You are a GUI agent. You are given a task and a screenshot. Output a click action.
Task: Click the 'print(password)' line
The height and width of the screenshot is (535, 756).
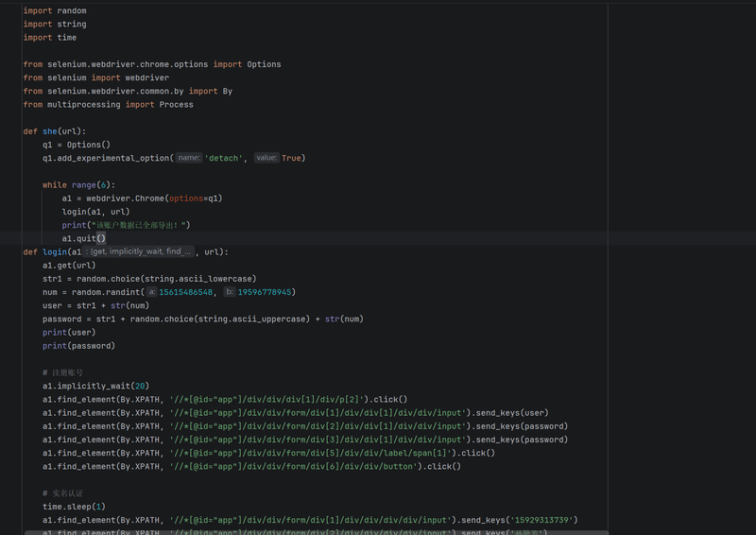(x=78, y=346)
